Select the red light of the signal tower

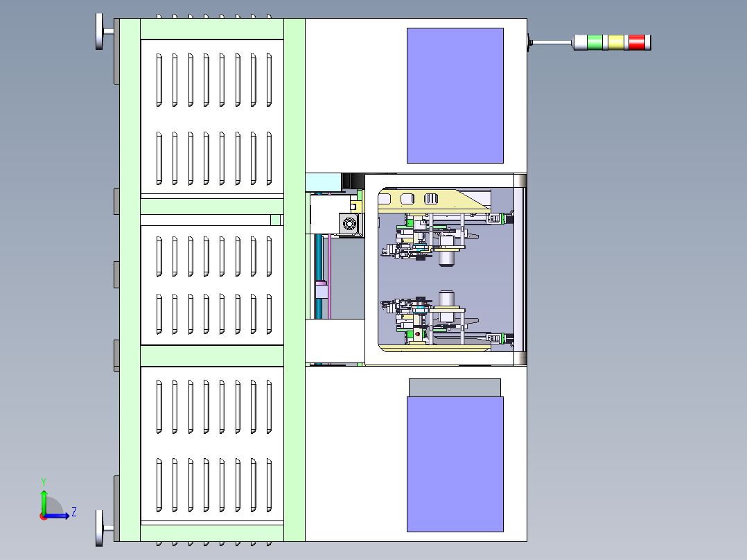(636, 42)
